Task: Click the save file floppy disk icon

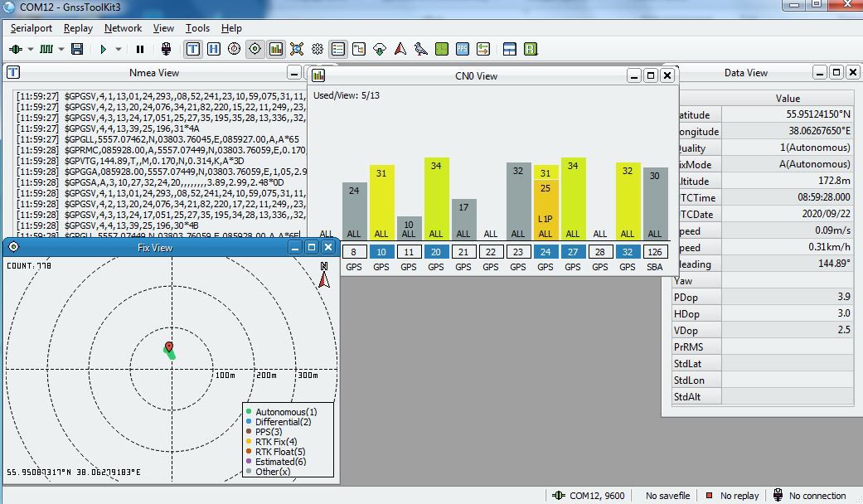Action: pos(77,50)
